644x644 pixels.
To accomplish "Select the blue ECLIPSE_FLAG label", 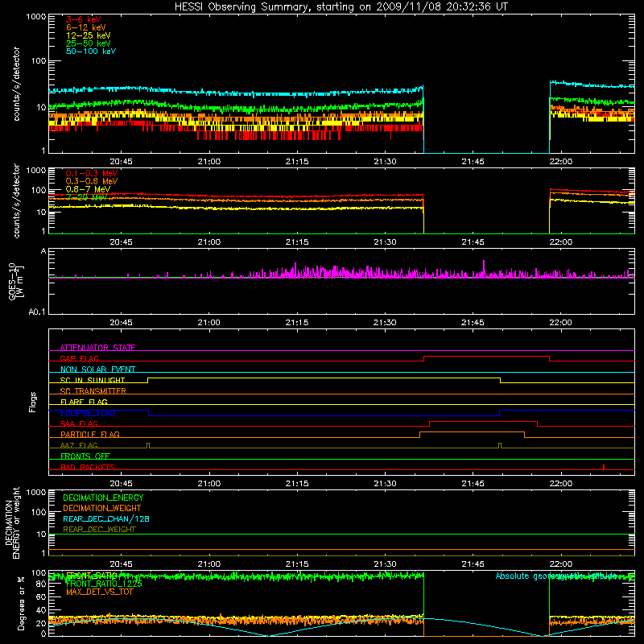I will (x=88, y=413).
